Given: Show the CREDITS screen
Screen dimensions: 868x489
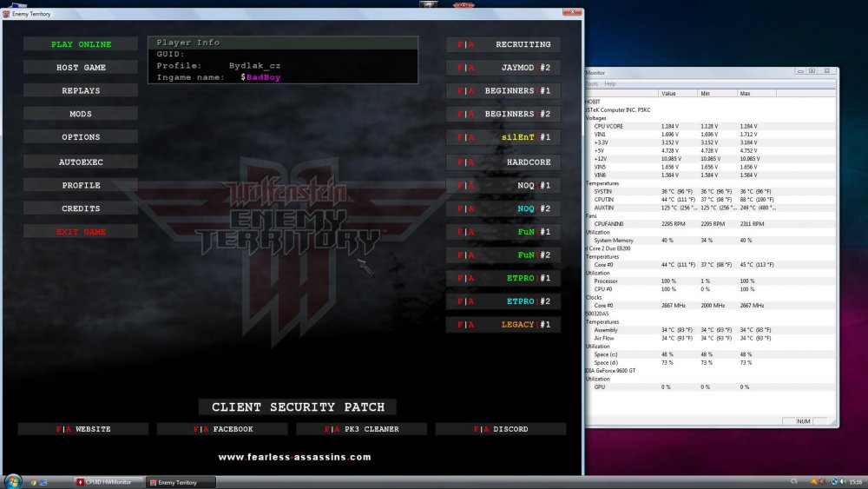Looking at the screenshot, I should coord(81,208).
